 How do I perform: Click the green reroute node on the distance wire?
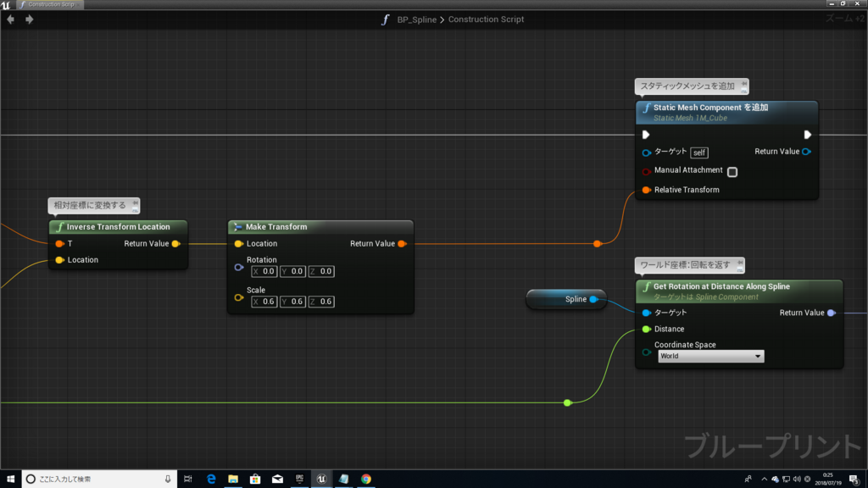[567, 402]
